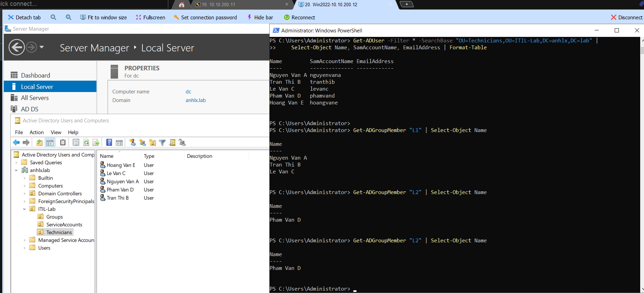Click the new group icon in ADUC toolbar
Viewport: 644px width, 293px height.
tap(142, 142)
